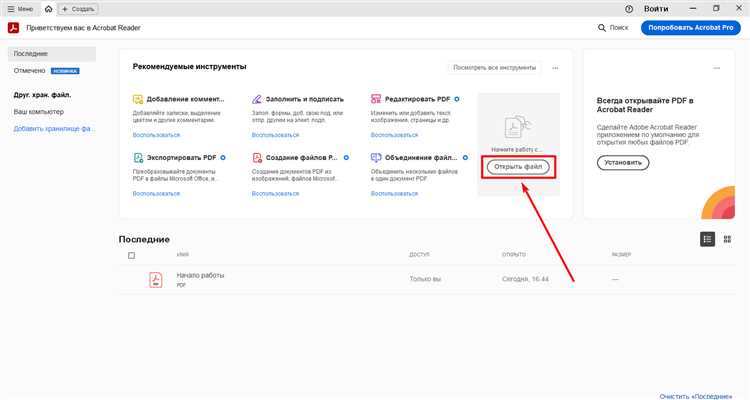The height and width of the screenshot is (400, 750).
Task: Click Воспользоваться under Экспортировать PDF
Action: 156,193
